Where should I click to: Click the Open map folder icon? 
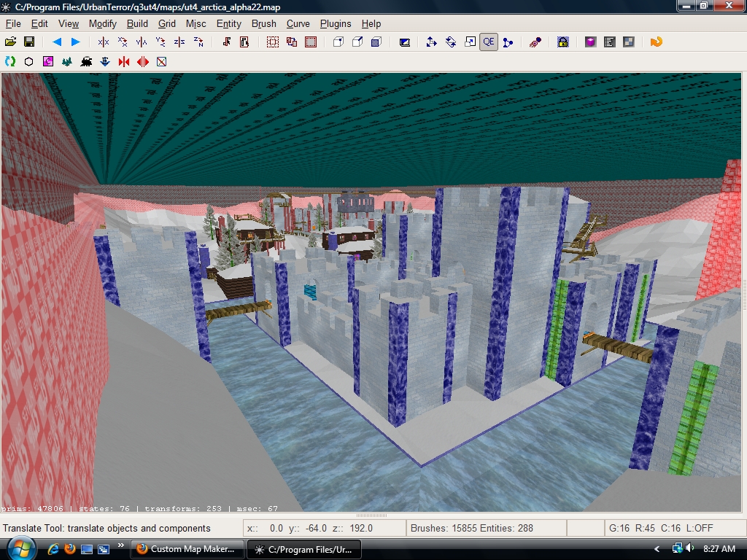(11, 42)
